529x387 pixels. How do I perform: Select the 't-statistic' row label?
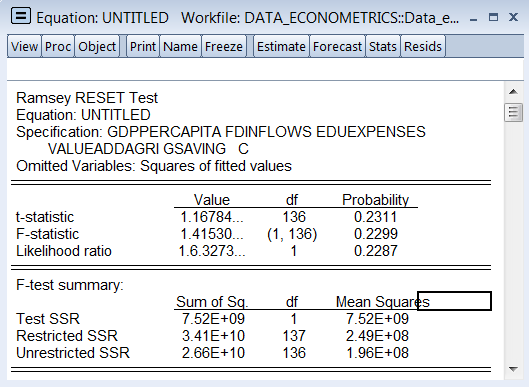(x=45, y=217)
